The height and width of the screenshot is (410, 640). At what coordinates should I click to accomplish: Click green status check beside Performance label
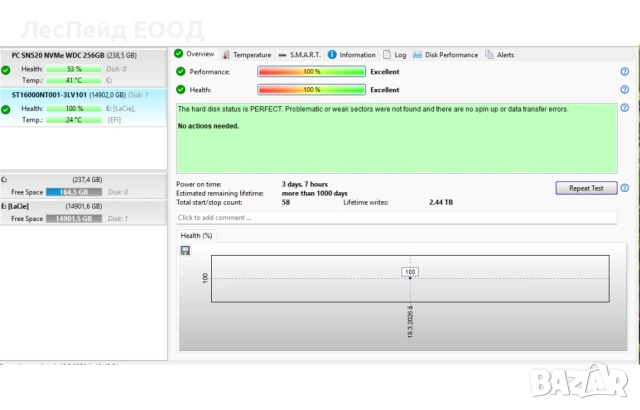pos(181,72)
